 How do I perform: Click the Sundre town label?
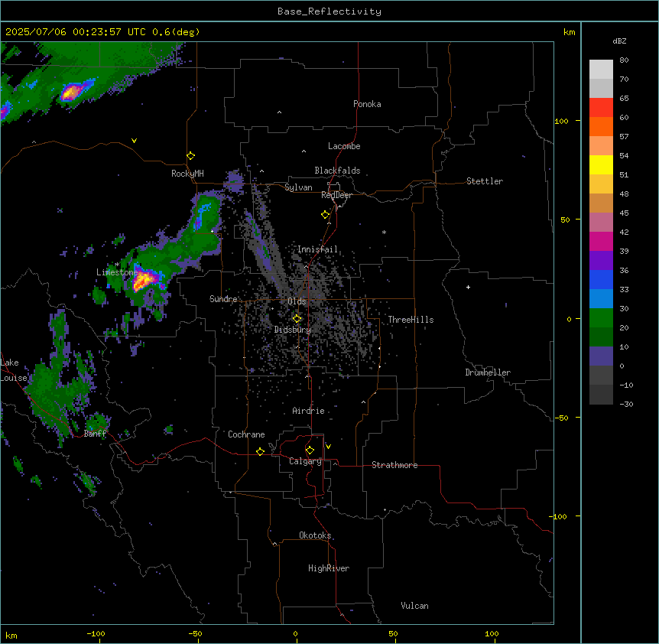[223, 299]
